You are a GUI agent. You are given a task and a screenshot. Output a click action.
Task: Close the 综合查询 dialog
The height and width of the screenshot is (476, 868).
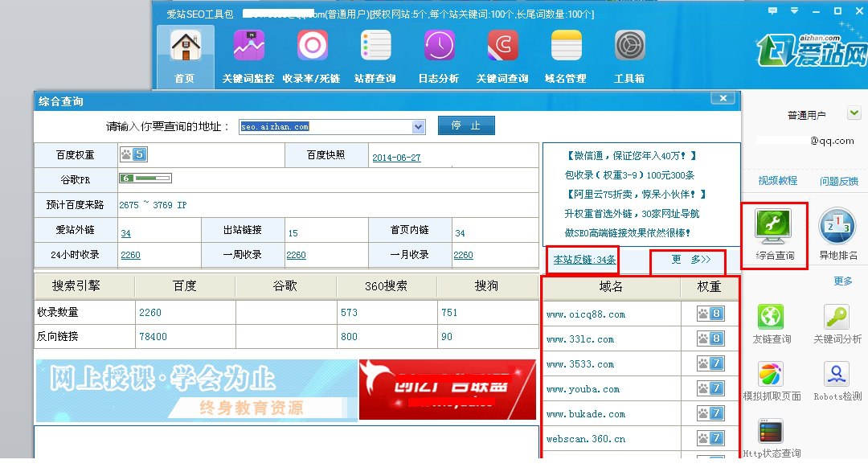click(723, 99)
